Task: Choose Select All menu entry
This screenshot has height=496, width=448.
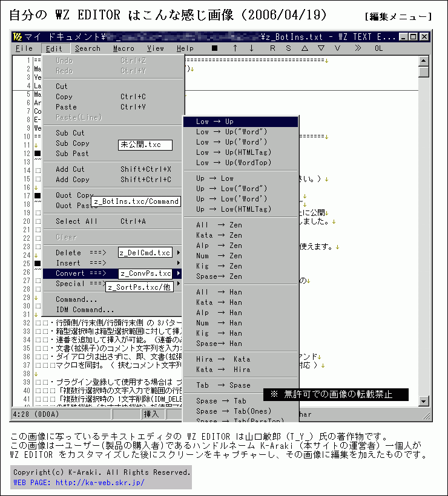Action: (x=113, y=221)
